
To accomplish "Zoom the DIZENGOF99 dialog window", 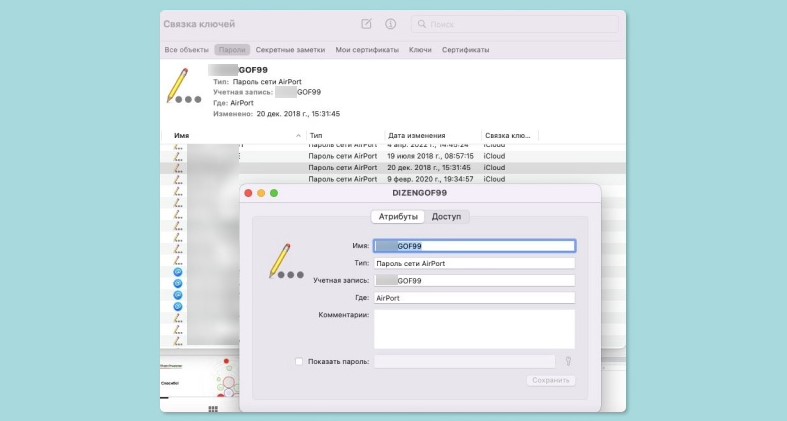I will coord(274,193).
